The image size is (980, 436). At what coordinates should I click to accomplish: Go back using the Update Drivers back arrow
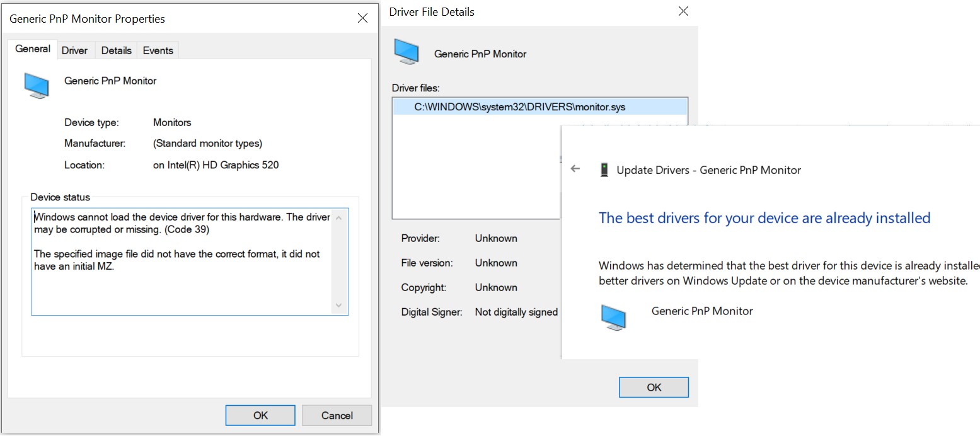click(x=575, y=169)
